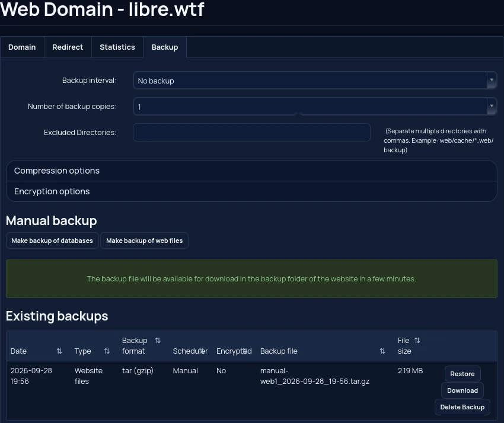Switch to the Domain tab

22,47
